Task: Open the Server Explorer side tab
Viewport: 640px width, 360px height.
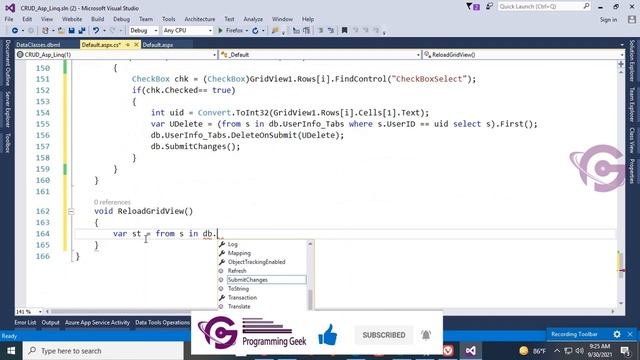Action: 7,109
